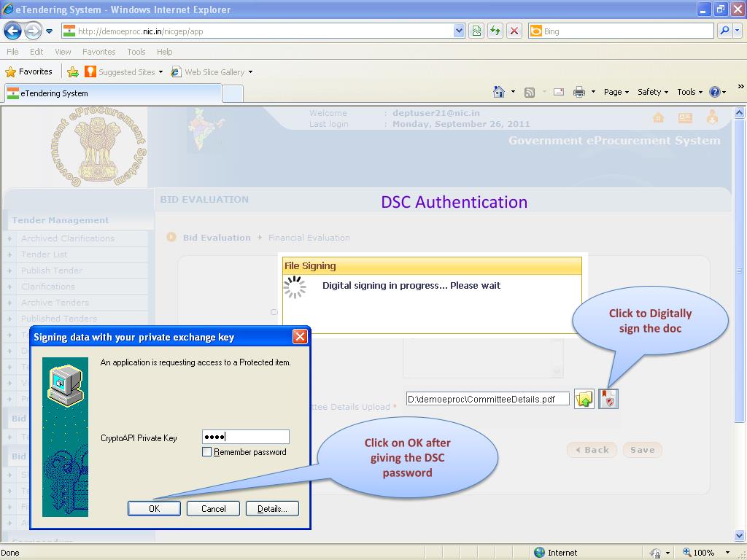Click the Save button on form

pos(642,450)
